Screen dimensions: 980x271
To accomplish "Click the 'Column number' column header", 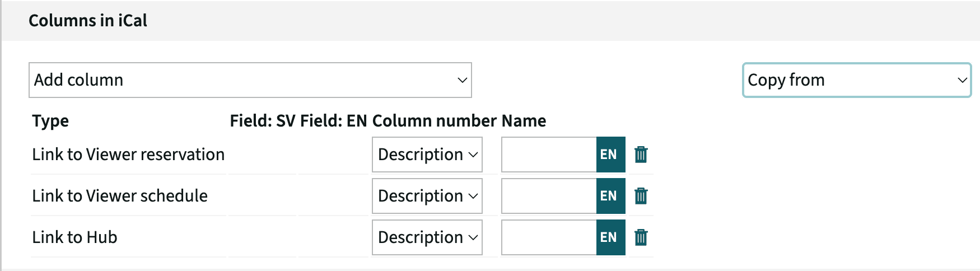I will pos(435,121).
